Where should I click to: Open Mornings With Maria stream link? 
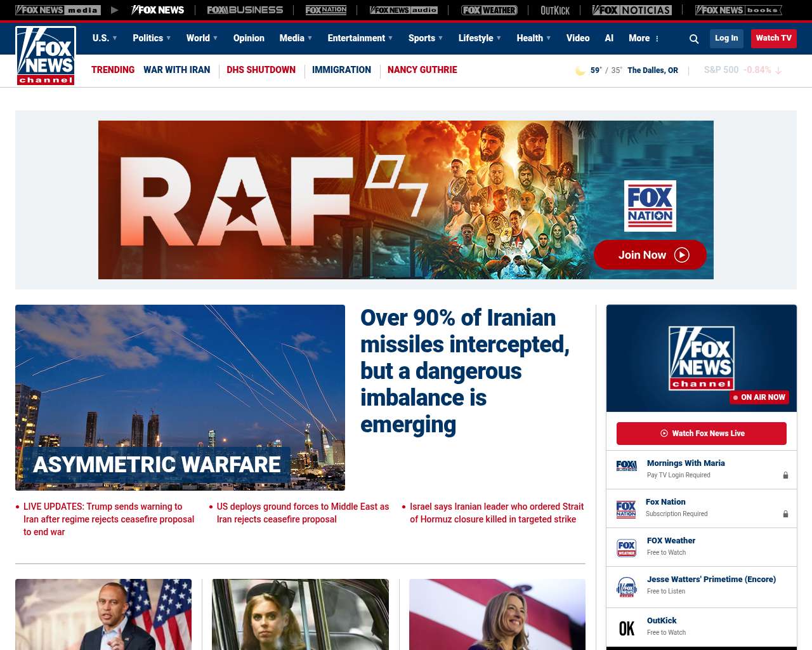686,463
